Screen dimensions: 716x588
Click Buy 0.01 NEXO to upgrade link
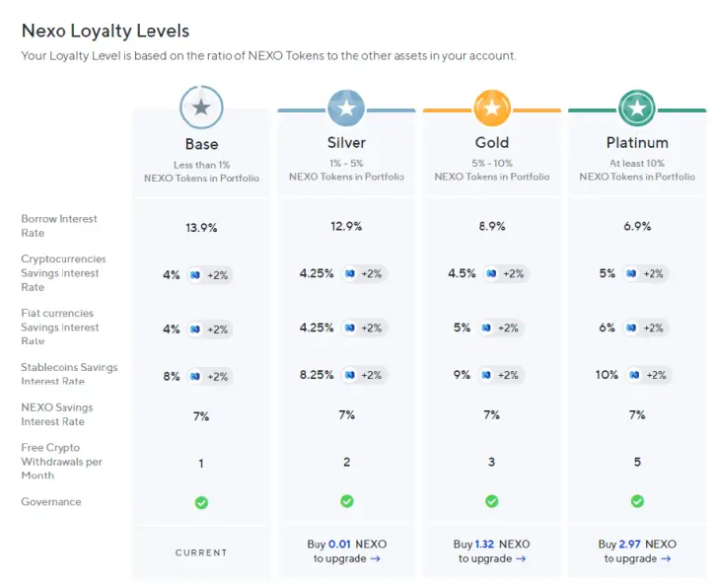coord(346,551)
